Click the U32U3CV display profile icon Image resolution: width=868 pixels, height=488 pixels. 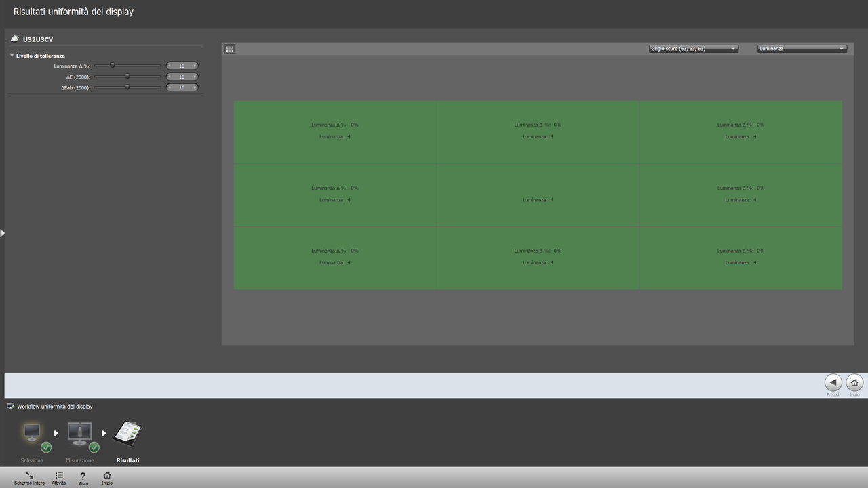tap(15, 39)
